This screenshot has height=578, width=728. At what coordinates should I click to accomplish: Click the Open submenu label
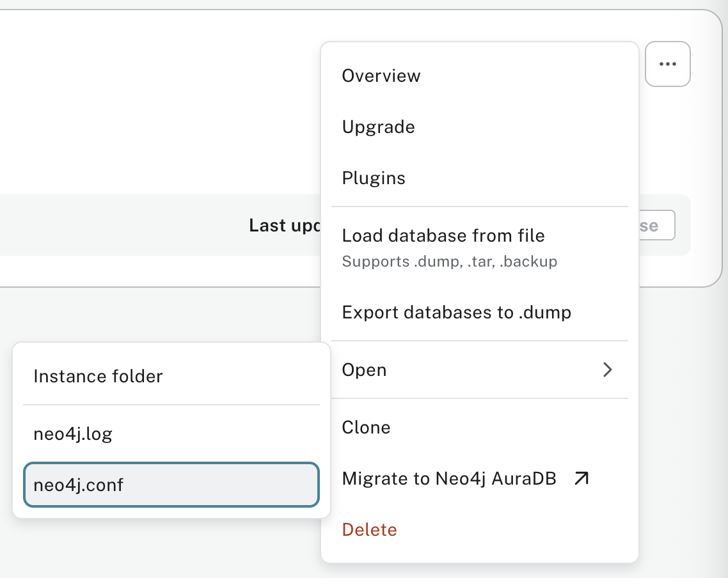[x=364, y=370]
